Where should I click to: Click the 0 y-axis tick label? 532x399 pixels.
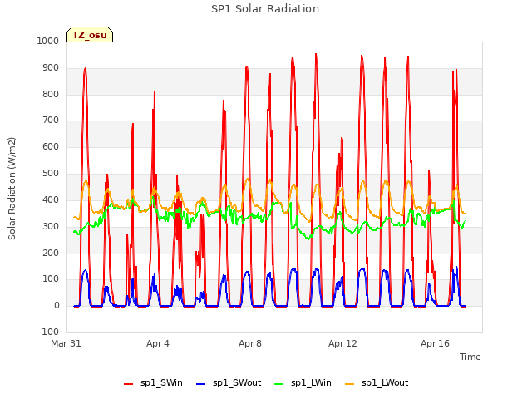(57, 306)
